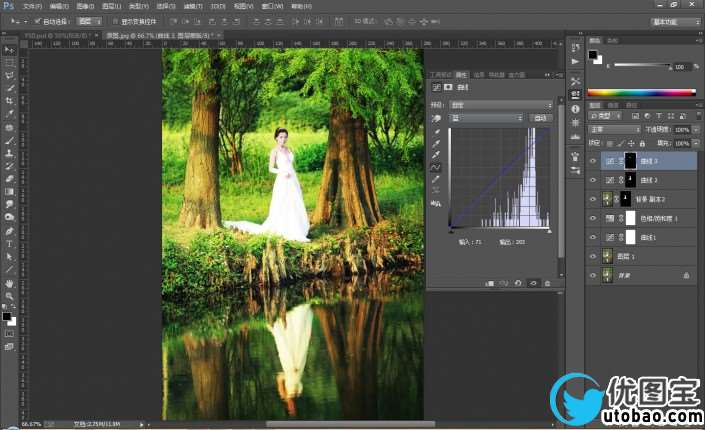Hide the 曲线 3 layer

pos(592,160)
